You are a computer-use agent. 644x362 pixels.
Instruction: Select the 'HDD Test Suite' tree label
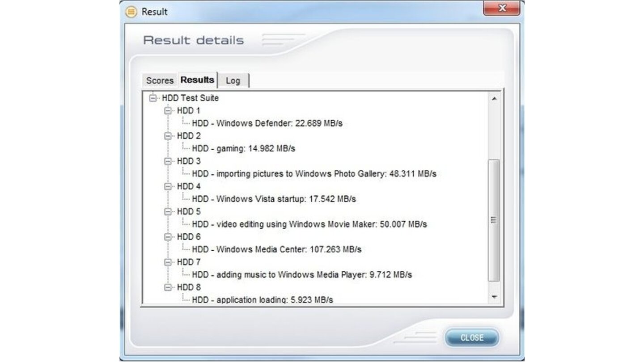[x=191, y=97]
